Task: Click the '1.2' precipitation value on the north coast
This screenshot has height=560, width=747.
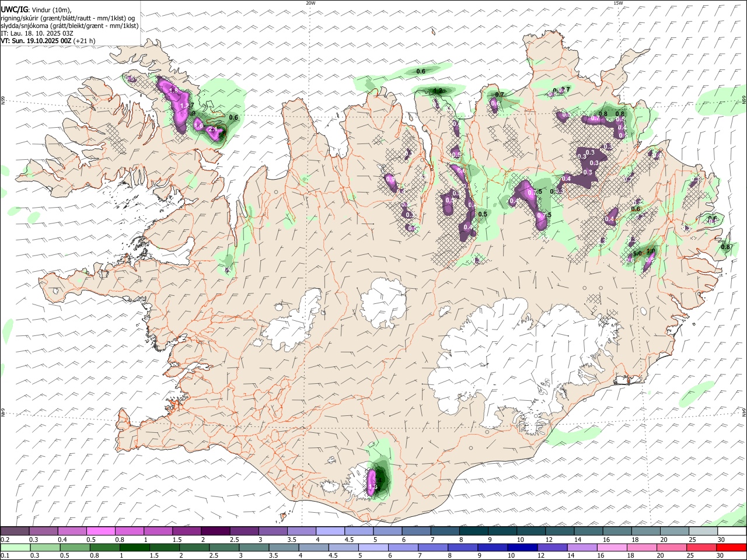Action: [438, 90]
